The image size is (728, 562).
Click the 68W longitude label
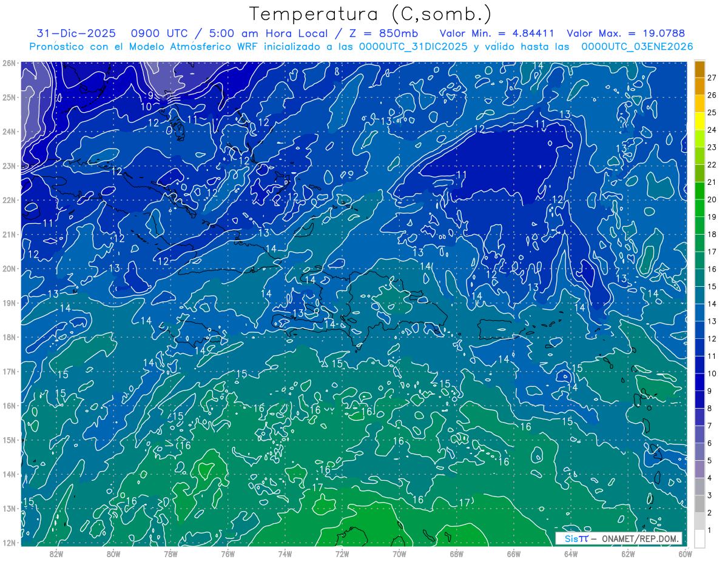(x=457, y=554)
